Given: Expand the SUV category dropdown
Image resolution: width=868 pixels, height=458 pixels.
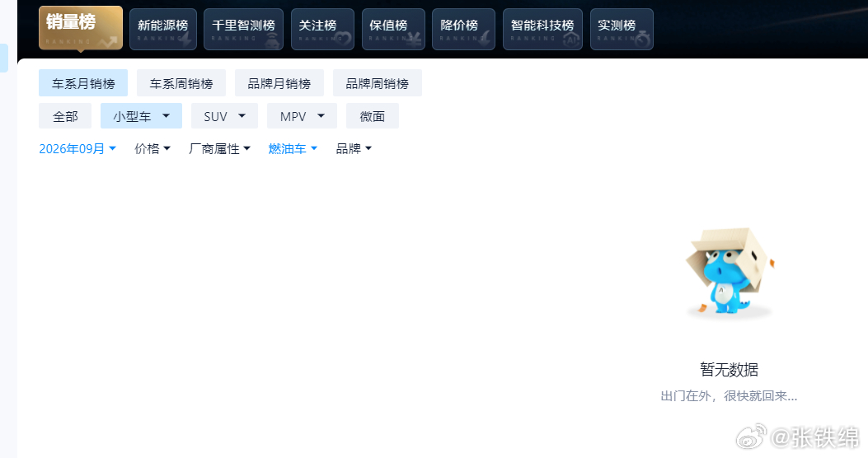Looking at the screenshot, I should 224,116.
